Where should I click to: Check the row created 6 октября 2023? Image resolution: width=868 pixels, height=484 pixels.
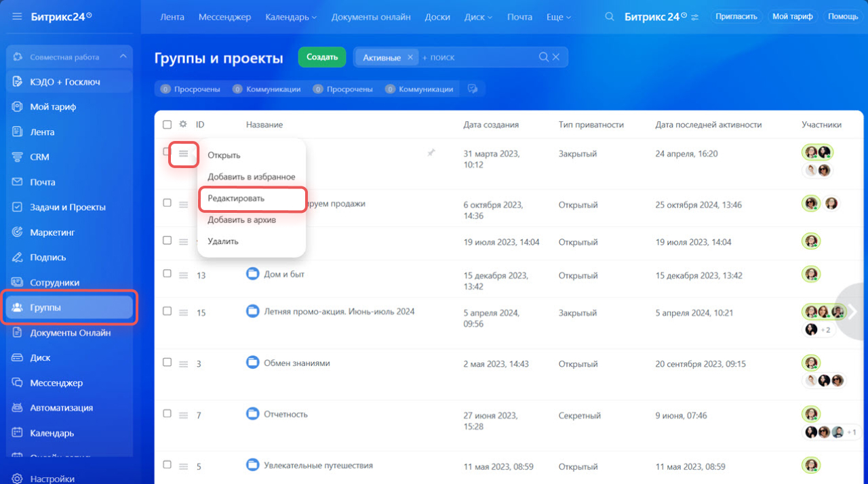(x=167, y=203)
